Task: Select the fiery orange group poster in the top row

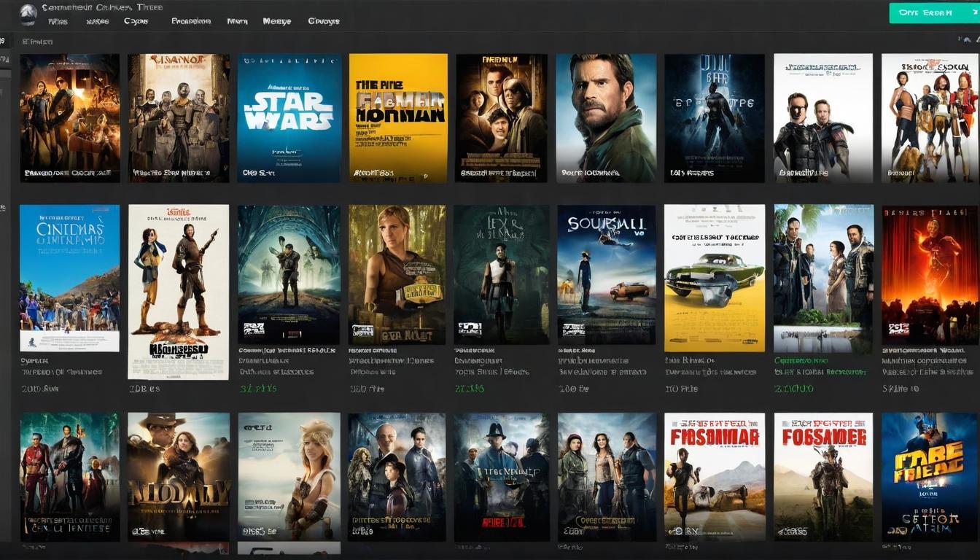Action: (69, 117)
